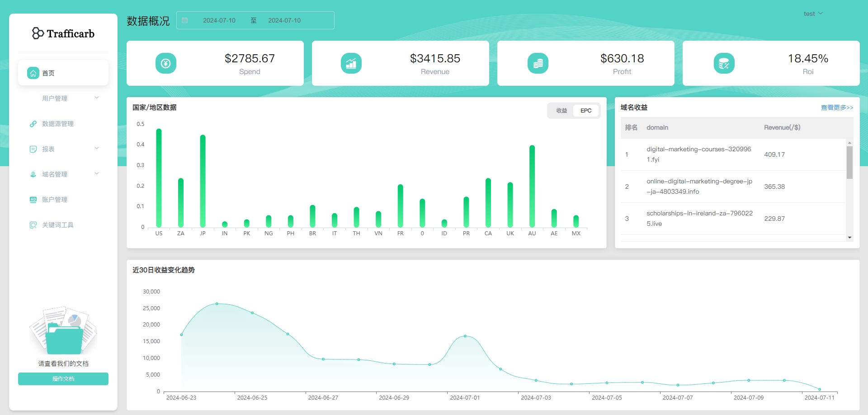
Task: Click the JP bar in chart
Action: click(x=203, y=181)
